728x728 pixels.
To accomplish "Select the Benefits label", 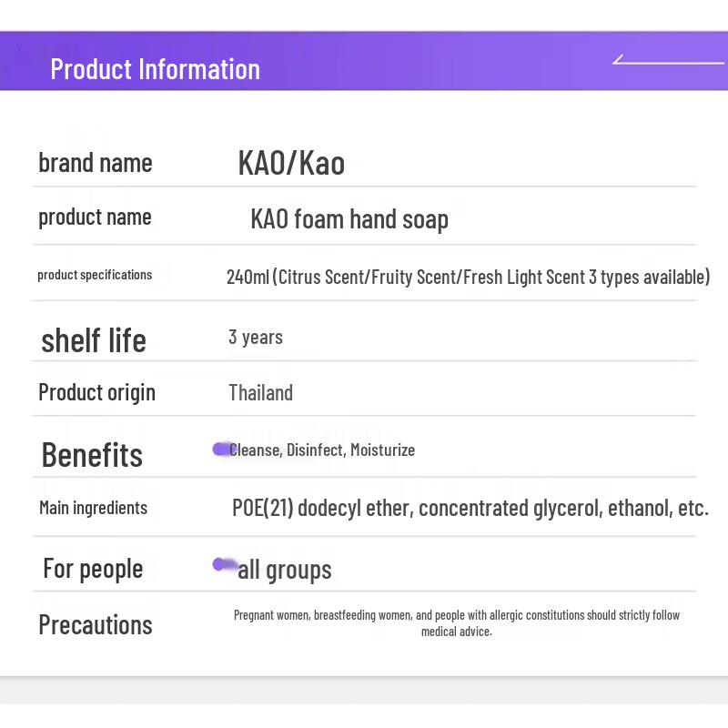I will 92,454.
